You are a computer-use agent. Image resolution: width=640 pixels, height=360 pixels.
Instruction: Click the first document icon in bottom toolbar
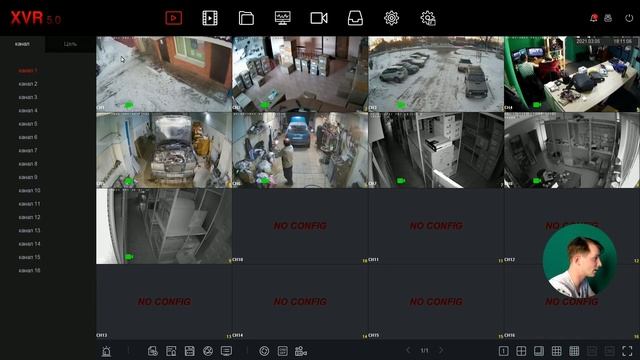[153, 351]
